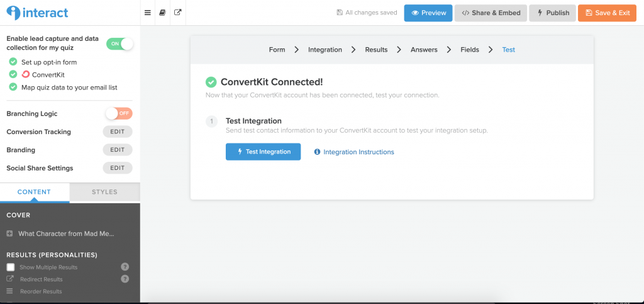Click chevron between Results and Answers

coord(399,50)
